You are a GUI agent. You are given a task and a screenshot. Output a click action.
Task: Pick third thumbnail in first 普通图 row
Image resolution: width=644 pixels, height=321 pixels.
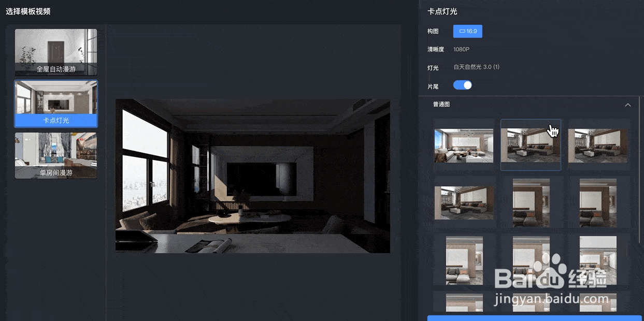point(598,145)
